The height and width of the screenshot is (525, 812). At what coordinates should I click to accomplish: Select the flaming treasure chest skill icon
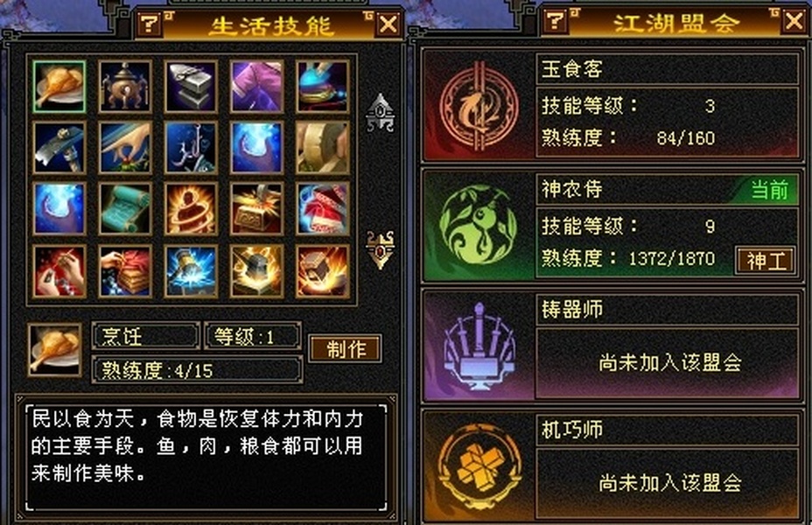256,209
